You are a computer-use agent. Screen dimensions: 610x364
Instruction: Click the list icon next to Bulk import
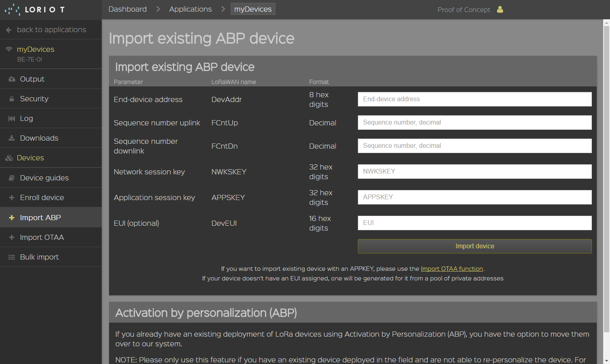point(12,257)
